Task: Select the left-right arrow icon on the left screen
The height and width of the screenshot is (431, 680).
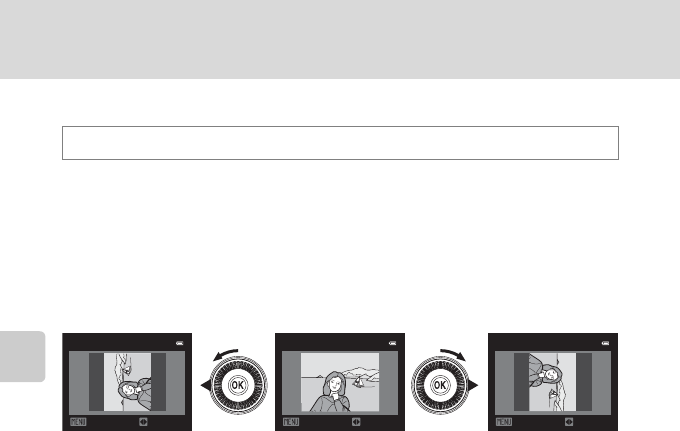Action: point(143,422)
